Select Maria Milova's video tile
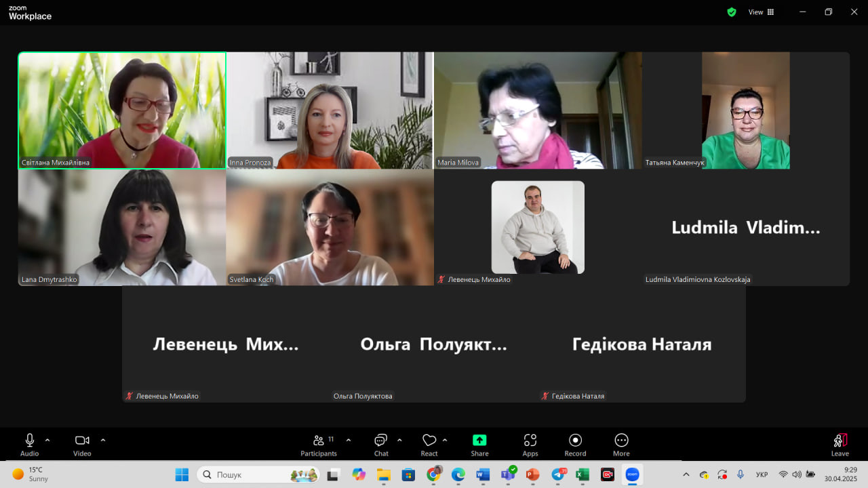 [538, 110]
